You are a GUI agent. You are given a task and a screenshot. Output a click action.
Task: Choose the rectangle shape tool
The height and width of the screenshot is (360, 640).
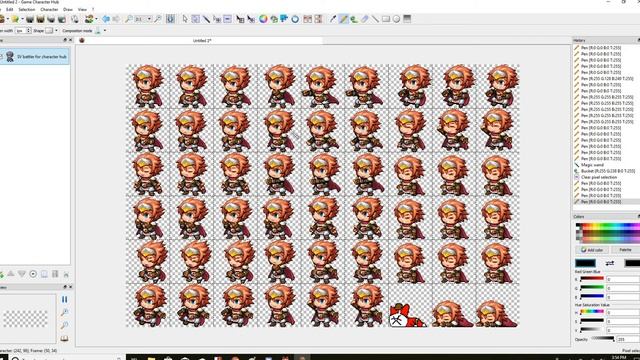point(386,19)
